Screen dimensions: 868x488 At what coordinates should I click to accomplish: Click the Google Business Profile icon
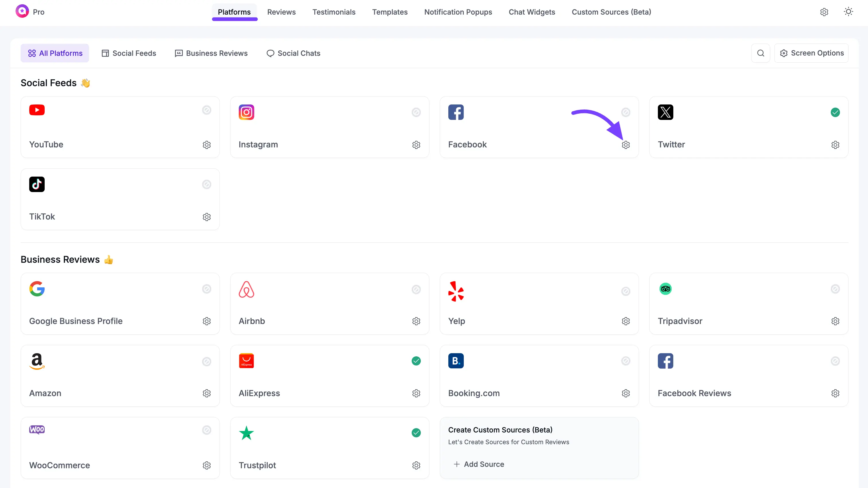(37, 289)
